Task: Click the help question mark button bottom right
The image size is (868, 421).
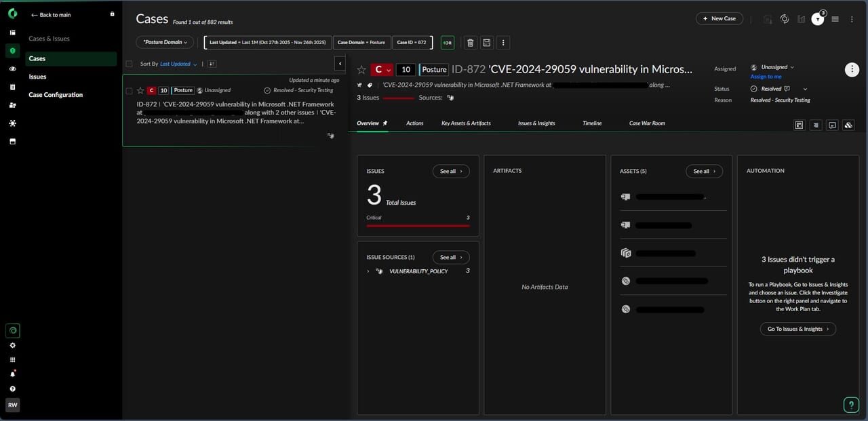Action: tap(851, 405)
